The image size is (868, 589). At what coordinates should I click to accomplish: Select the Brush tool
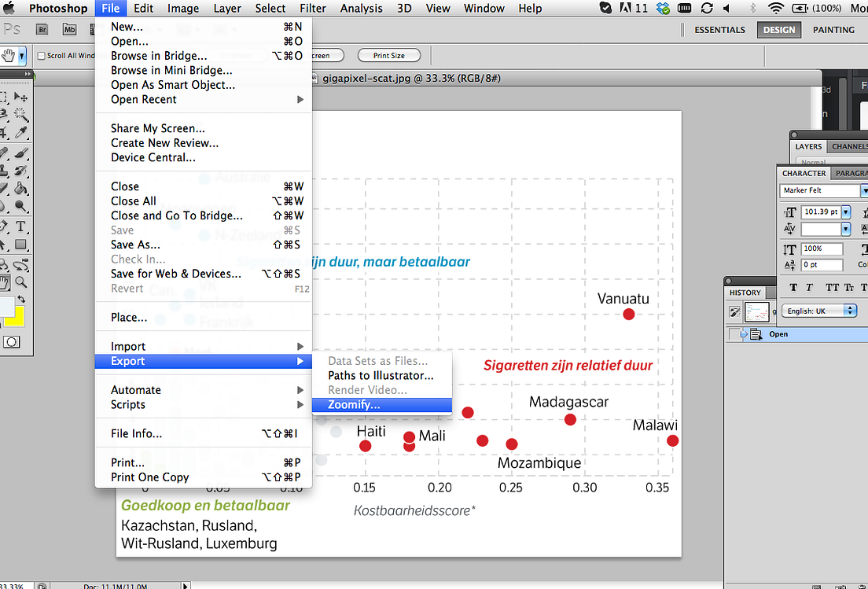click(x=21, y=153)
